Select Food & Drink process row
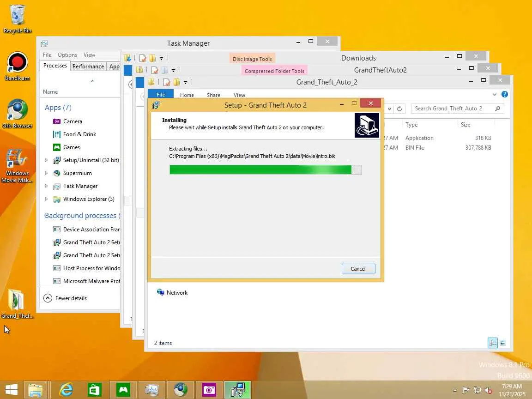This screenshot has width=532, height=399. tap(80, 134)
